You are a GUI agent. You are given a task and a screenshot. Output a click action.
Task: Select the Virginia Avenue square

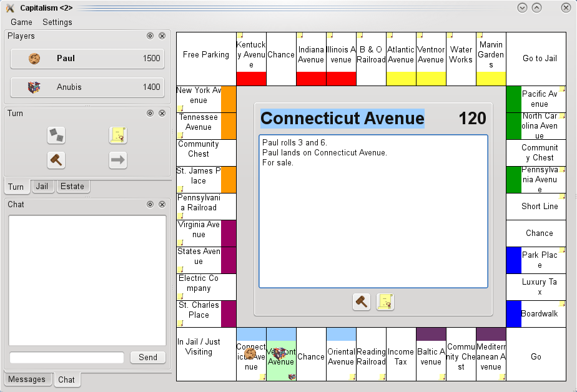click(206, 233)
